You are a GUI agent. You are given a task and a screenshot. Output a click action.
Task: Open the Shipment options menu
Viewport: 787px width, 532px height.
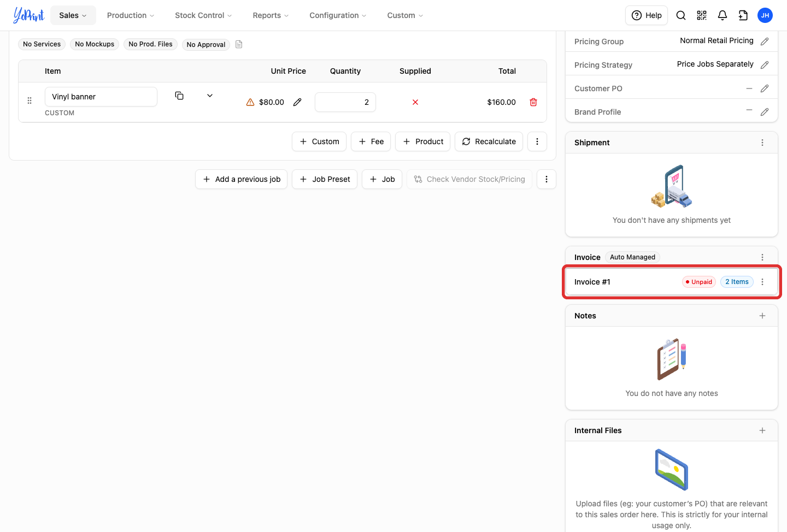[762, 143]
